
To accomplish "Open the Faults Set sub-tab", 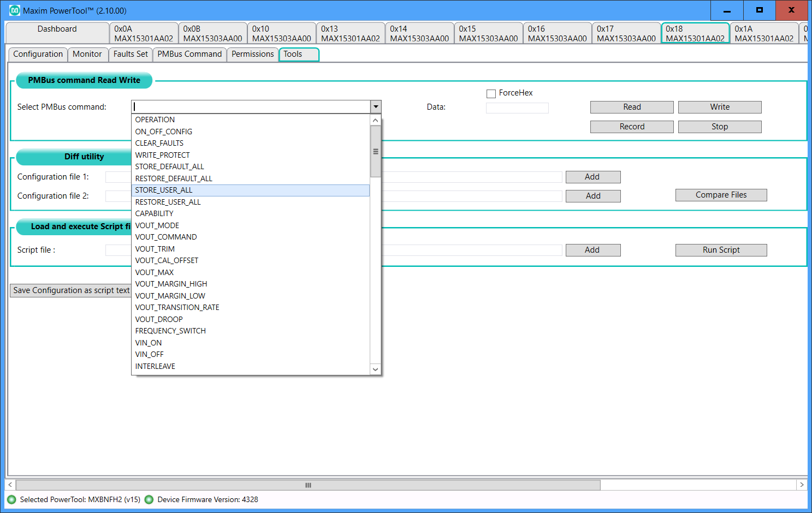I will point(131,54).
